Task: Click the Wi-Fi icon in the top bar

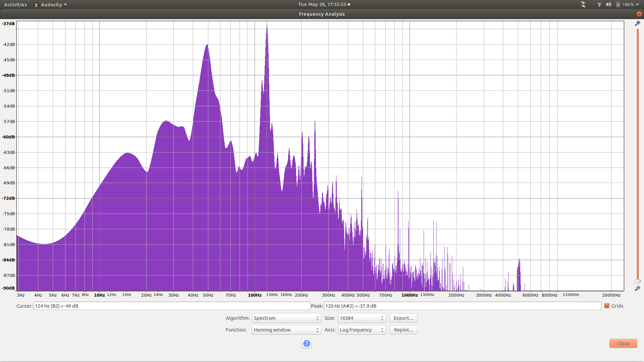Action: coord(599,4)
